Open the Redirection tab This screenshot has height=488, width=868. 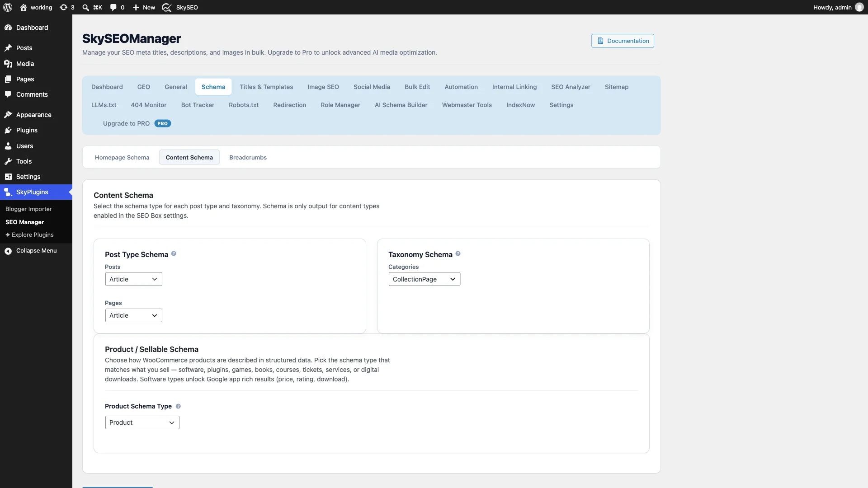(x=290, y=105)
